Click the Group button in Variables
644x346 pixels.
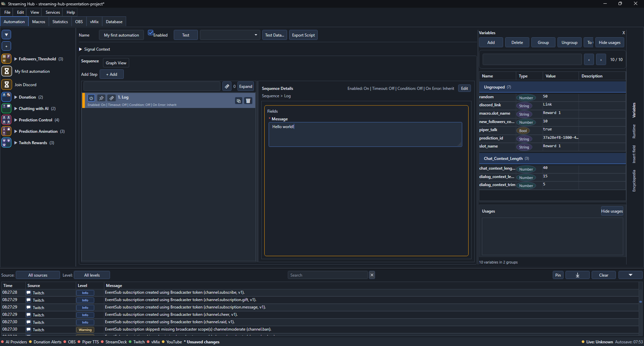tap(543, 42)
